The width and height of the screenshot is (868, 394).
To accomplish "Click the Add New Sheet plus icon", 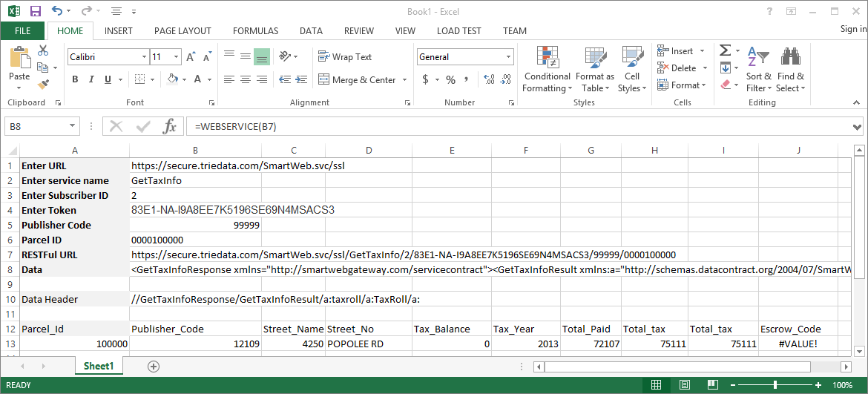I will pyautogui.click(x=154, y=366).
